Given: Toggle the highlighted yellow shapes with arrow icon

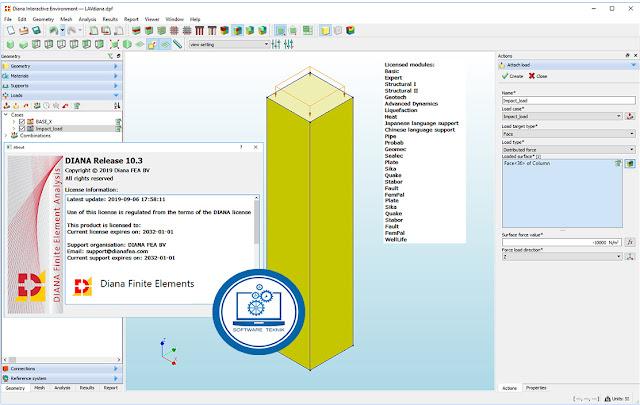Looking at the screenshot, I should pyautogui.click(x=152, y=44).
